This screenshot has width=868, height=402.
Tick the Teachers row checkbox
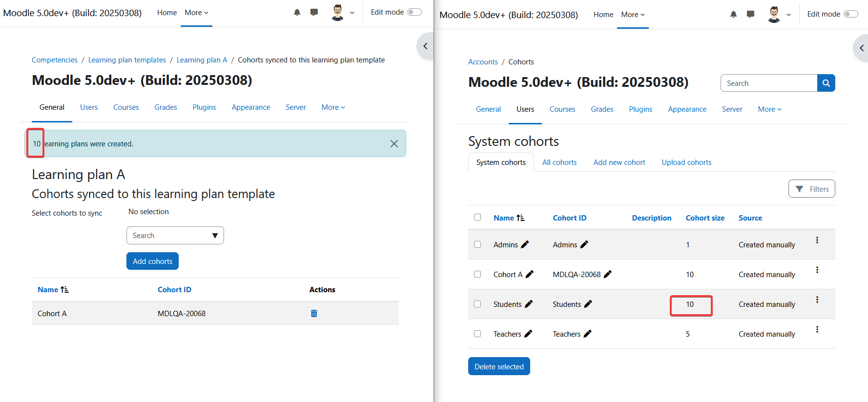pyautogui.click(x=477, y=334)
